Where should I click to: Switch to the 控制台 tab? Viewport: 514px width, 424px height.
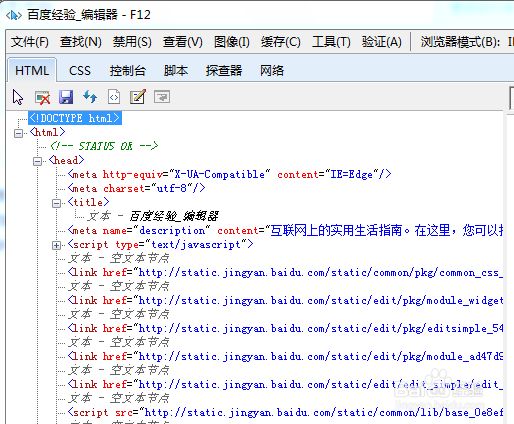click(x=128, y=71)
